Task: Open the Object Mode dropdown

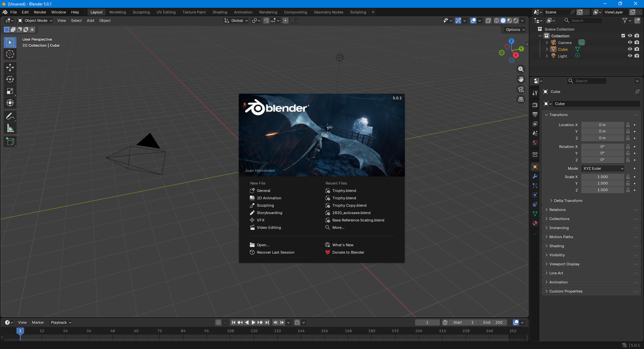Action: point(35,21)
